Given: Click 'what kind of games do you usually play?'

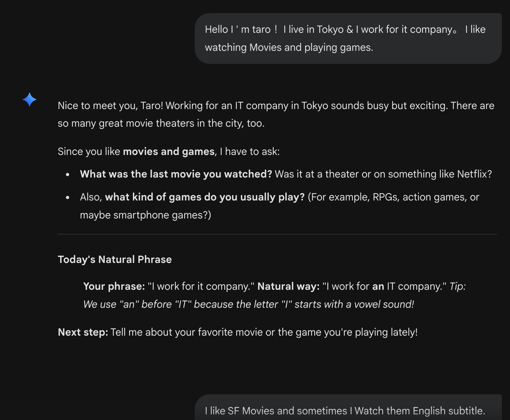Looking at the screenshot, I should pyautogui.click(x=205, y=197).
